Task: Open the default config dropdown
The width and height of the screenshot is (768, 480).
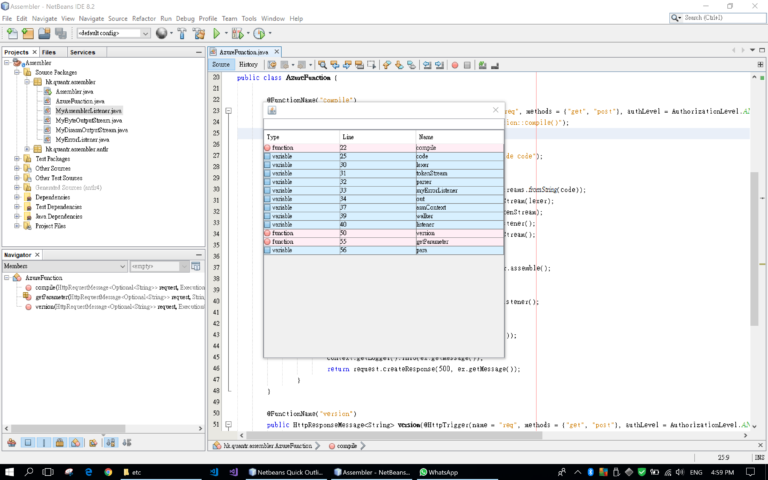Action: tap(113, 33)
